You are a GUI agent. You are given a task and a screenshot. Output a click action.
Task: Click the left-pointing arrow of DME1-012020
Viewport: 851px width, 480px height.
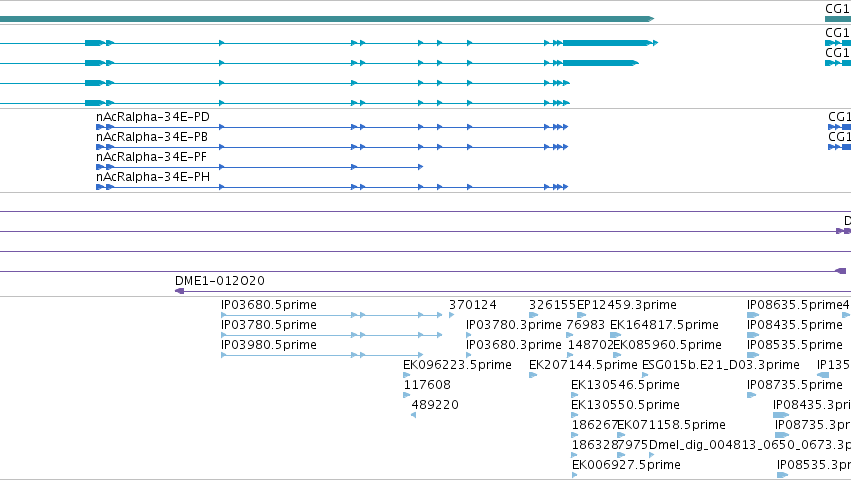coord(180,291)
